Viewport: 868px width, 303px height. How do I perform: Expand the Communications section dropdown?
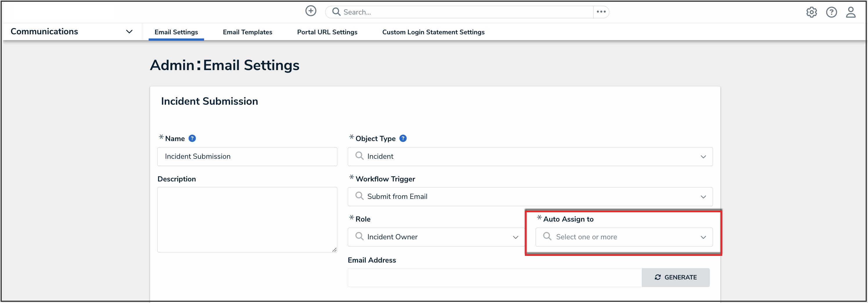point(129,32)
